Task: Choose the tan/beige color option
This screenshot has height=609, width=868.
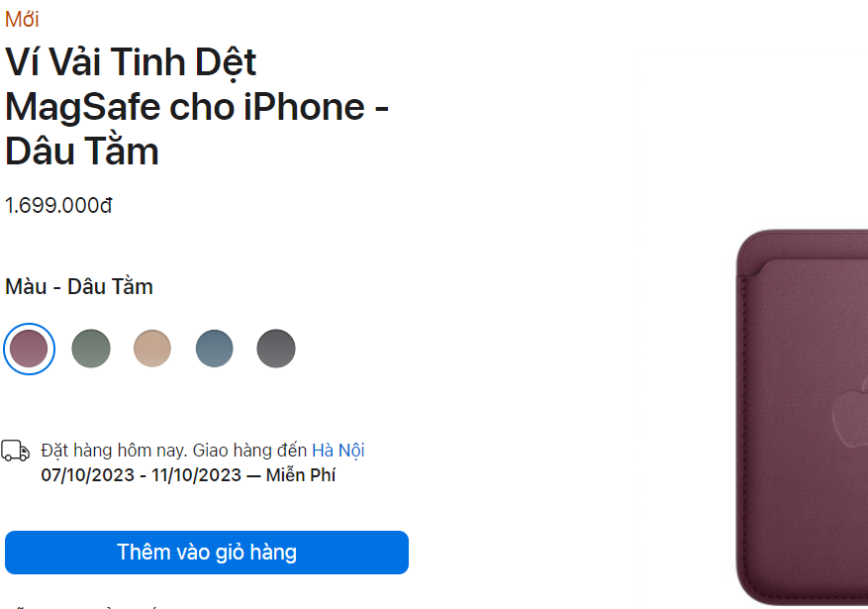Action: (152, 349)
